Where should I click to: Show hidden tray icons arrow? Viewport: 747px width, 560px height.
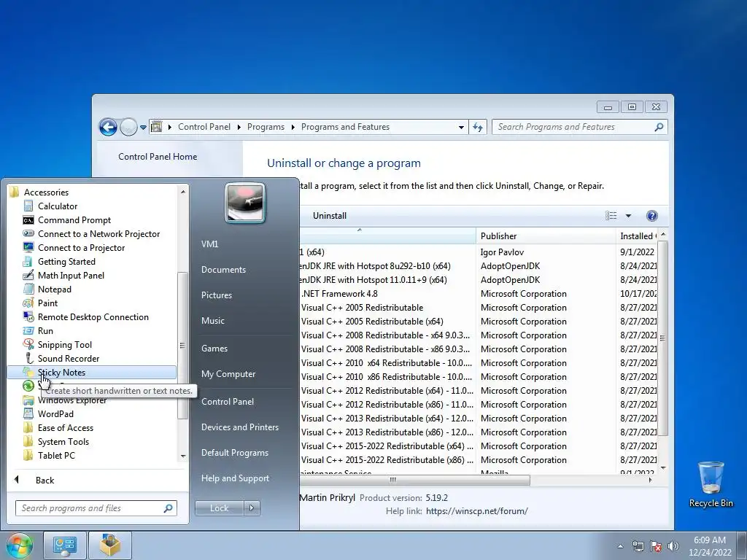[x=620, y=546]
